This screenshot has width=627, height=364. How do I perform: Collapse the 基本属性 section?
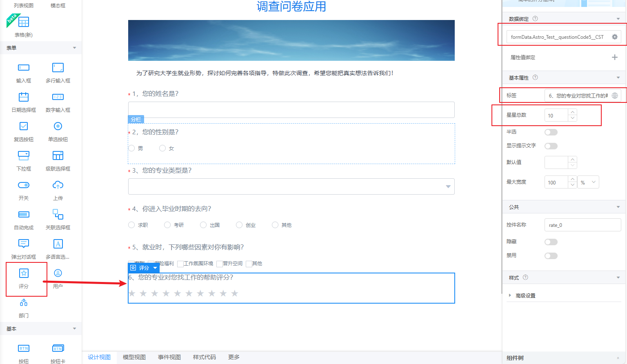coord(618,78)
